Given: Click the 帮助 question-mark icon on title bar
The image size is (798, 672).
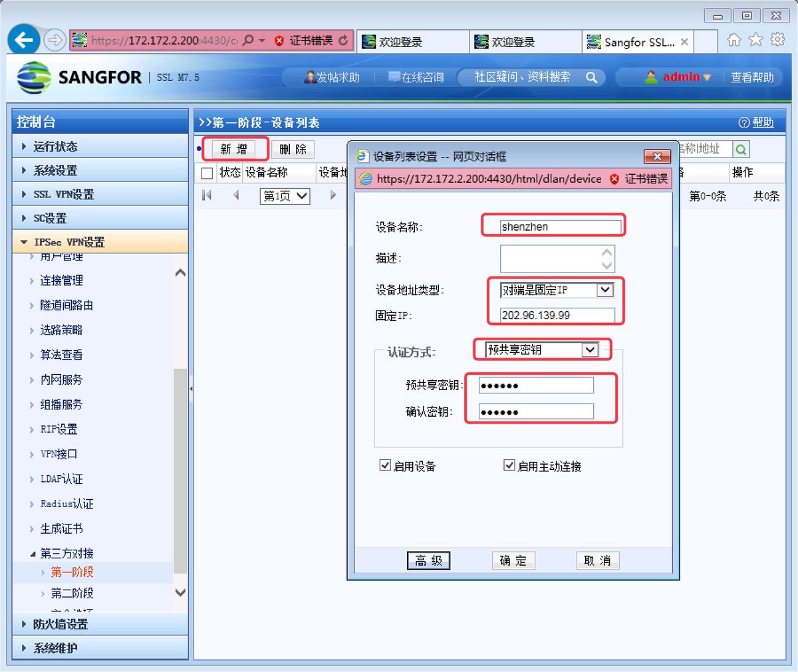Looking at the screenshot, I should point(743,122).
